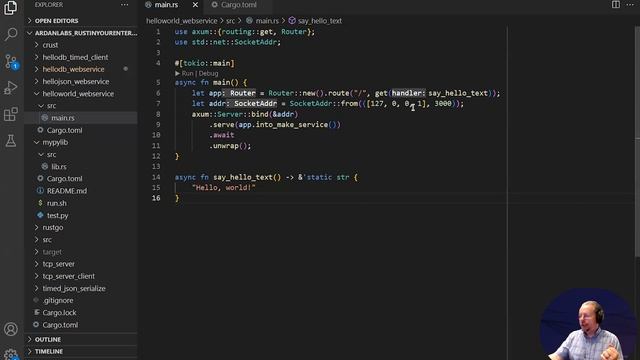
Task: Click line number 1 in the gutter
Action: click(158, 32)
